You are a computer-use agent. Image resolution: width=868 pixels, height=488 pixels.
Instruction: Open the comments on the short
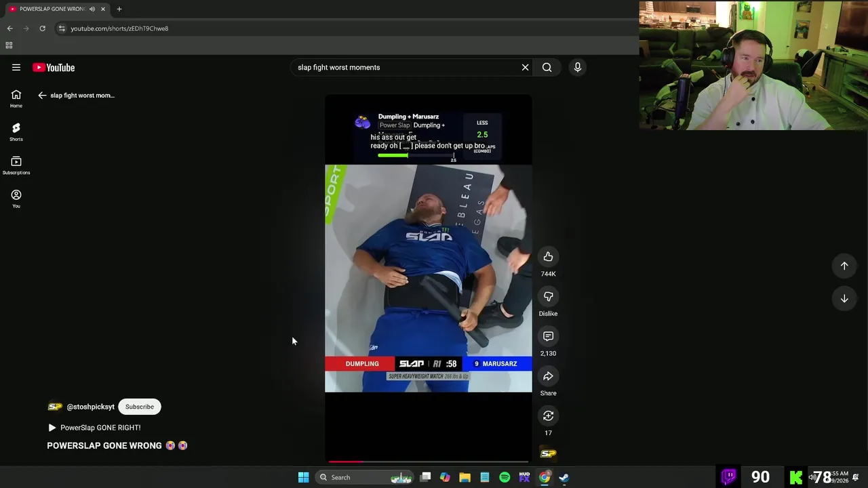pos(548,336)
